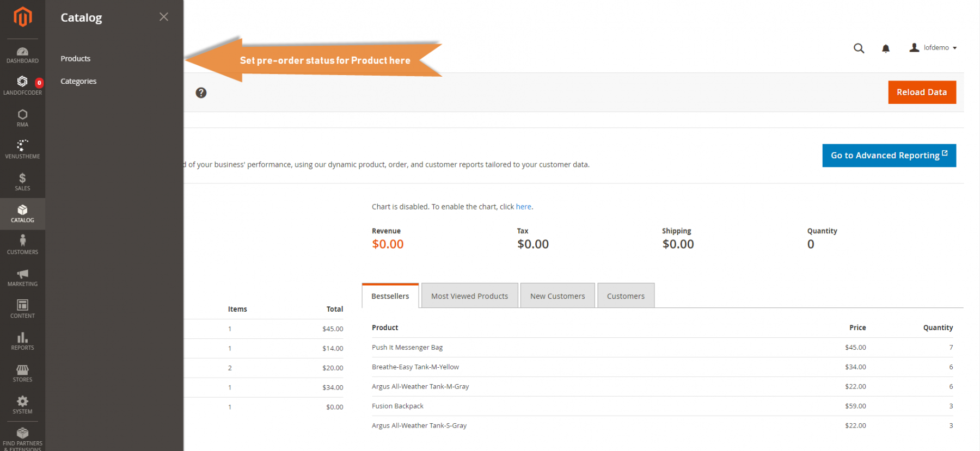This screenshot has height=451, width=980.
Task: Expand the lofdemo account dropdown
Action: click(x=933, y=48)
